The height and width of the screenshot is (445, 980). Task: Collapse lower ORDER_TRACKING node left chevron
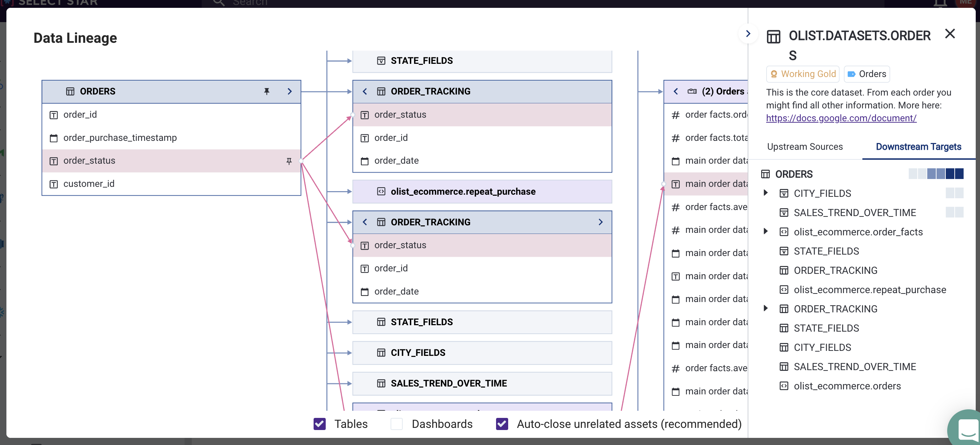pos(365,222)
